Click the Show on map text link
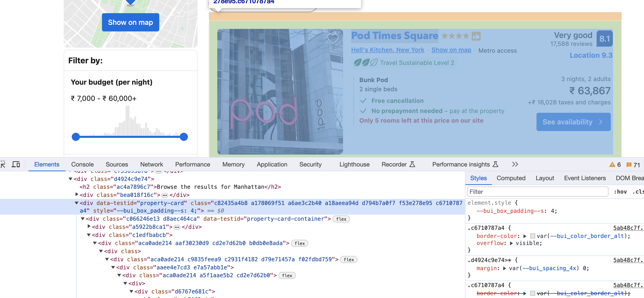 tap(451, 50)
